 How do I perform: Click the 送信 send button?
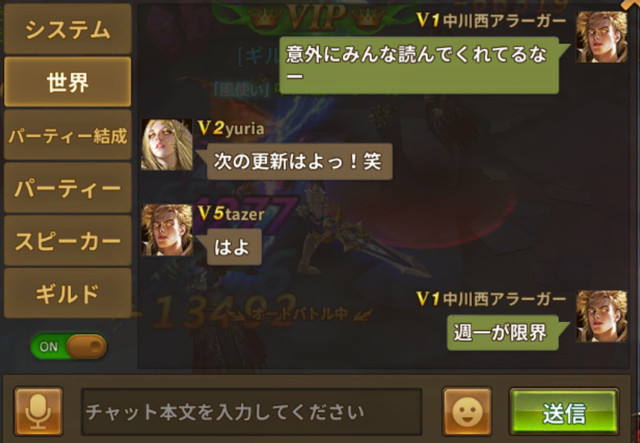pyautogui.click(x=564, y=412)
